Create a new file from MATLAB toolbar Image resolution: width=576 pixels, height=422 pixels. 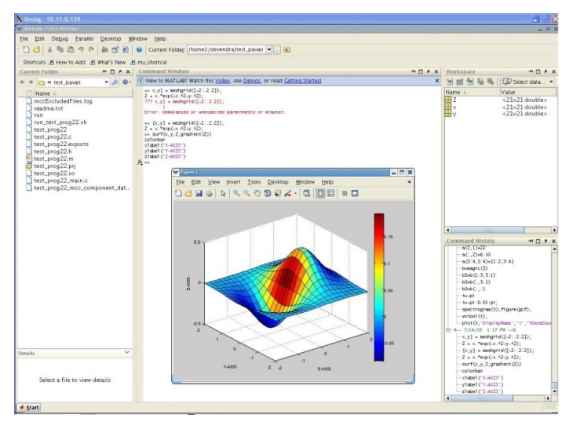(x=26, y=50)
